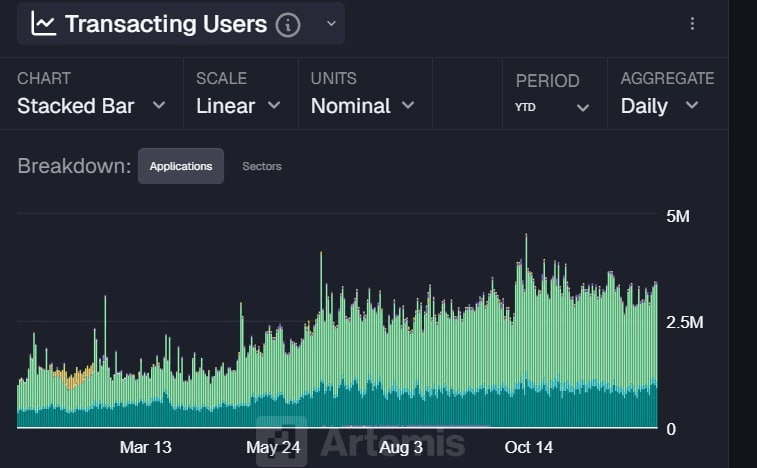This screenshot has width=757, height=468.
Task: Click the Mar 13 date label
Action: [x=146, y=447]
